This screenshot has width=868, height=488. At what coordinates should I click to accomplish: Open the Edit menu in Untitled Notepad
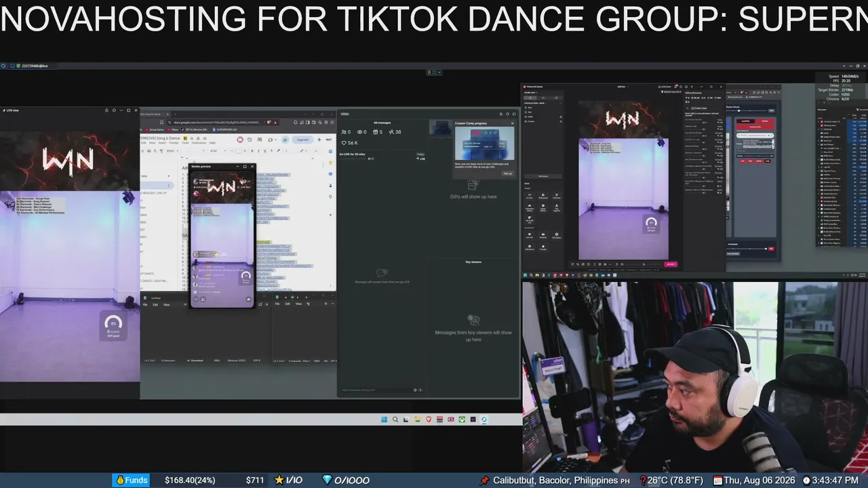(155, 304)
